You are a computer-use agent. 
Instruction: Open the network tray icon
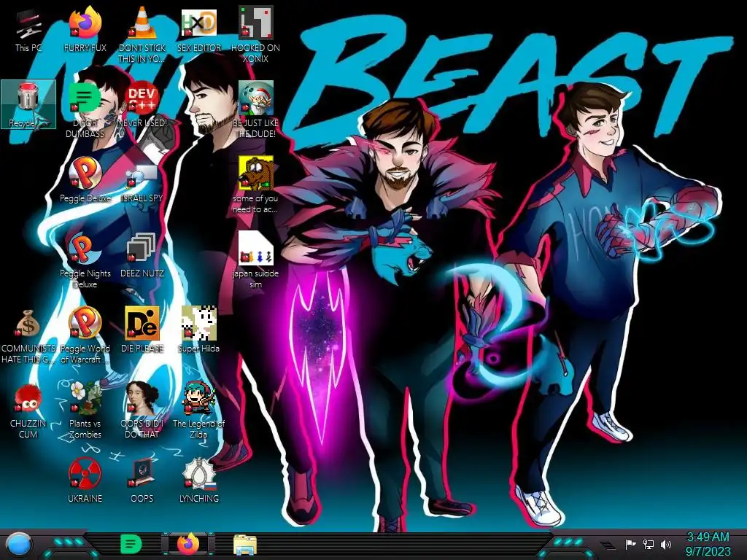coord(648,544)
